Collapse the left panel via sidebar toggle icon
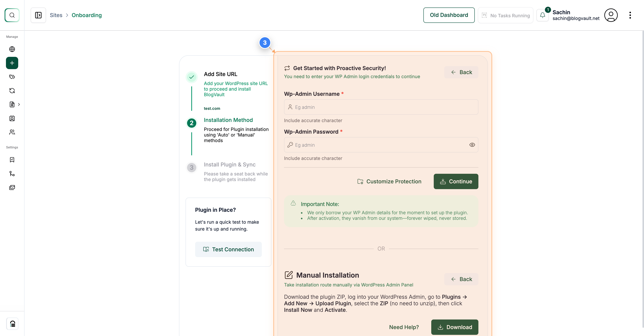 click(x=38, y=15)
